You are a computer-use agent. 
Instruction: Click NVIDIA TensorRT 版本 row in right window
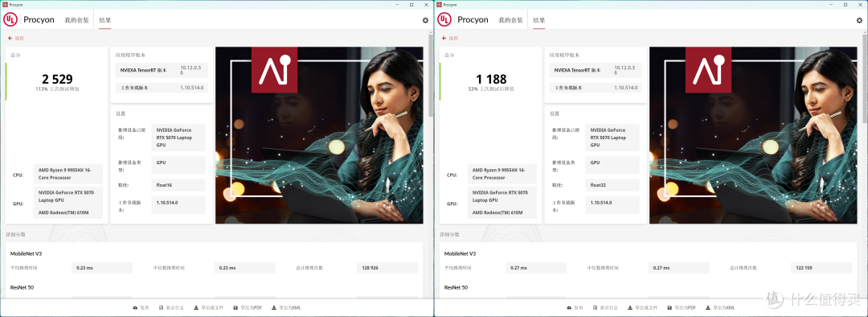[x=596, y=70]
